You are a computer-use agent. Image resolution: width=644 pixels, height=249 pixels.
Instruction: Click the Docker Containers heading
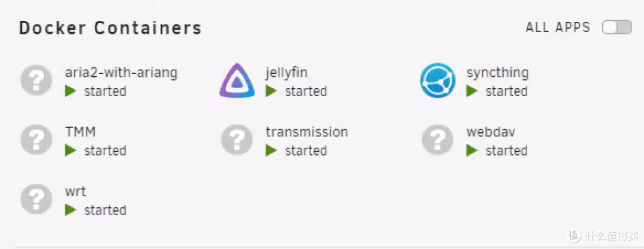point(110,28)
